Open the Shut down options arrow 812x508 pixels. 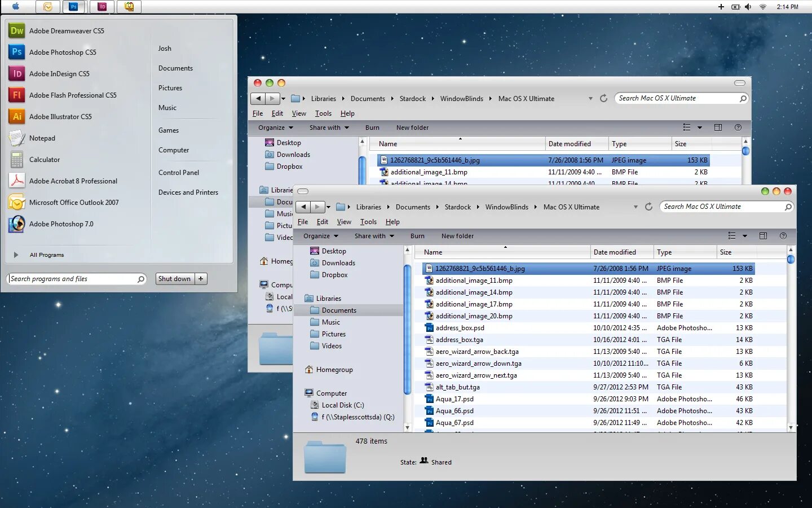(201, 279)
